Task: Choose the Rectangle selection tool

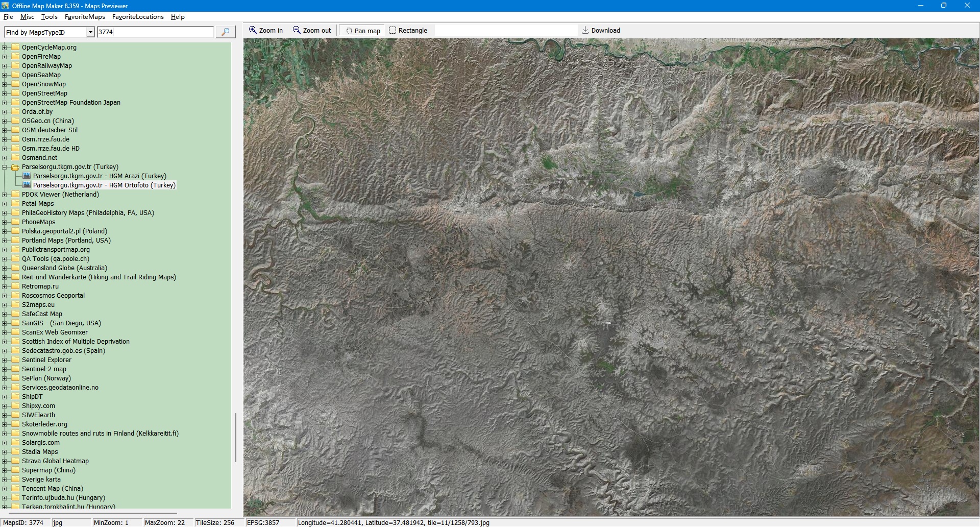Action: (x=408, y=31)
